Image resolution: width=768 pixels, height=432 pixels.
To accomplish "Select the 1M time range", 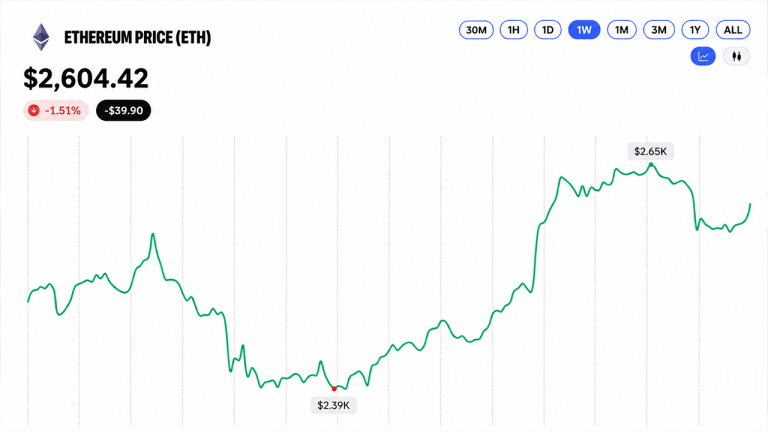I will click(x=622, y=30).
